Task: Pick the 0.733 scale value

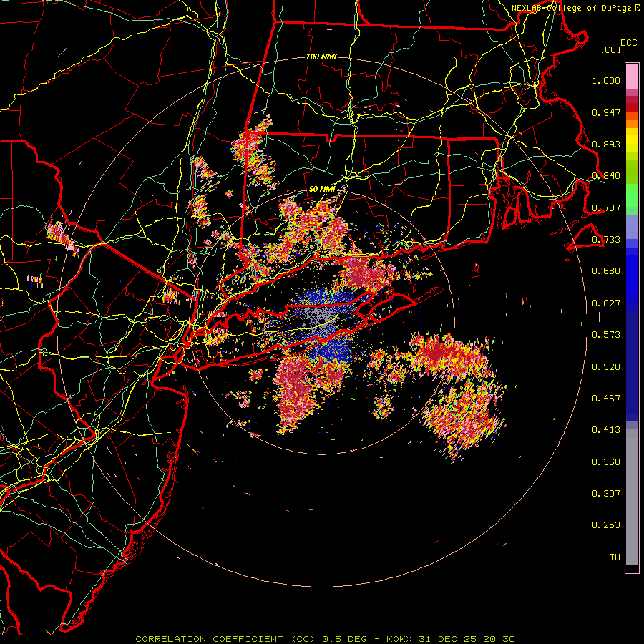Action: tap(606, 240)
